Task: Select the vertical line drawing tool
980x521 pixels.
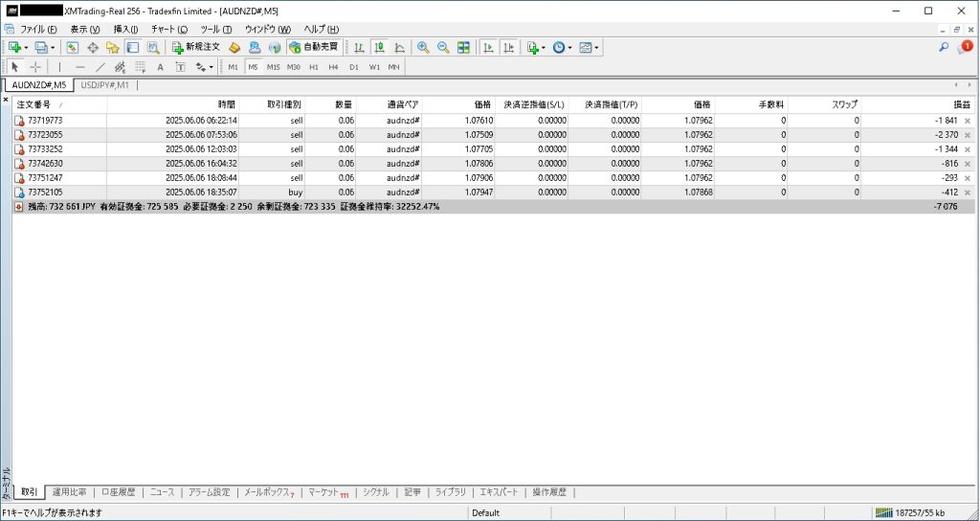Action: click(59, 67)
